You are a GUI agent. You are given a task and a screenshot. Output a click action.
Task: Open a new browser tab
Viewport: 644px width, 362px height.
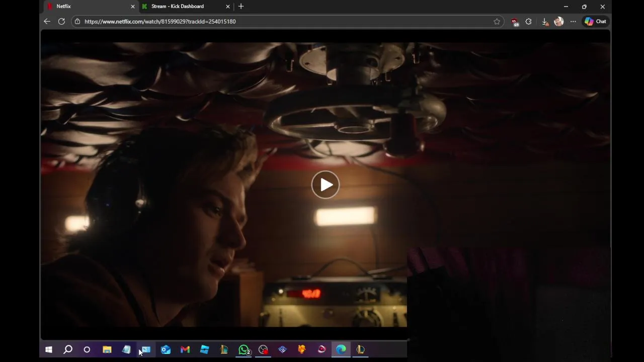(x=241, y=7)
